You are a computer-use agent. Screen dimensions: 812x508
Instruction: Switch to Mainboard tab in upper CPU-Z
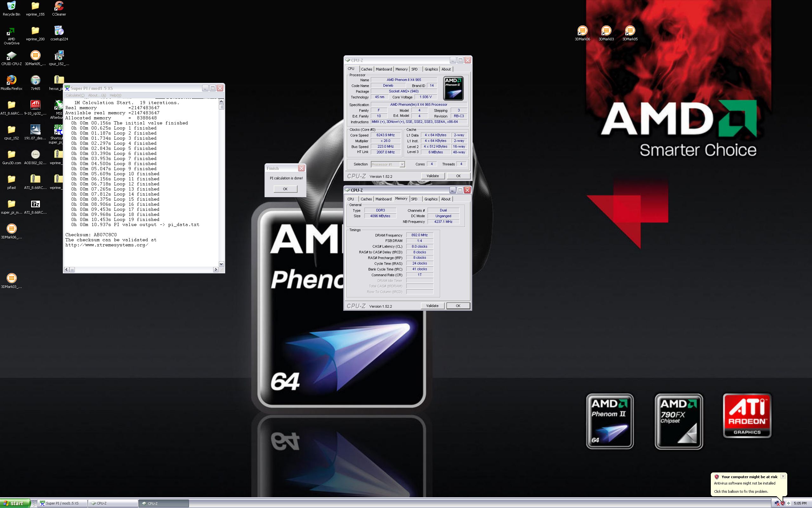coord(383,69)
